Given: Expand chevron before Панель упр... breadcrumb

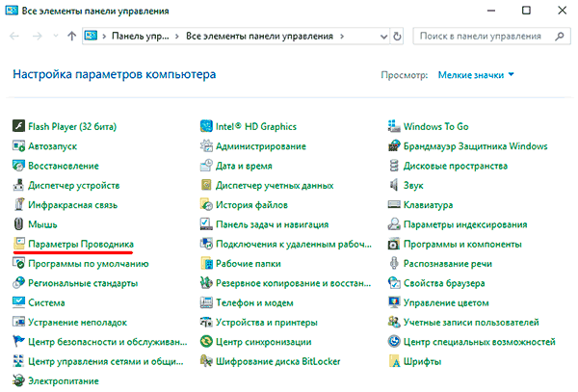Looking at the screenshot, I should pyautogui.click(x=104, y=36).
